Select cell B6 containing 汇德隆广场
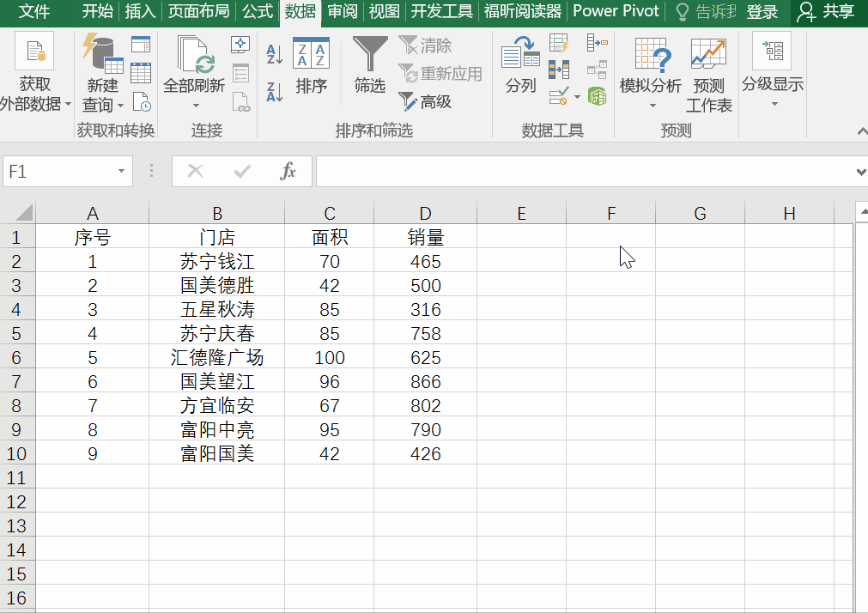Viewport: 868px width, 613px height. 216,357
